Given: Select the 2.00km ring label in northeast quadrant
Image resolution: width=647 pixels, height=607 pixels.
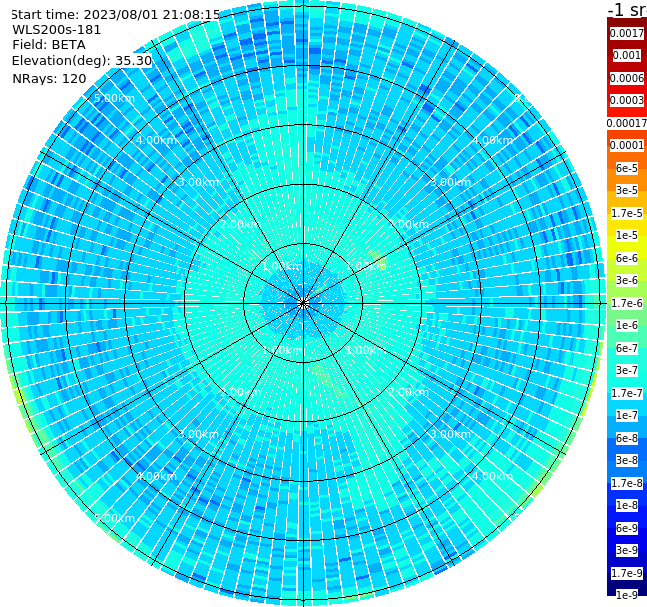Looking at the screenshot, I should pyautogui.click(x=409, y=224).
